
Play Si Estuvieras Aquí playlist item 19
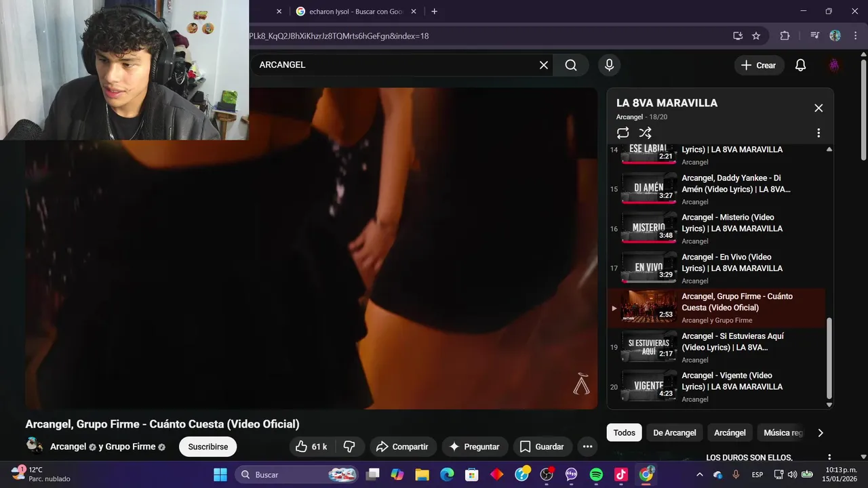point(716,347)
